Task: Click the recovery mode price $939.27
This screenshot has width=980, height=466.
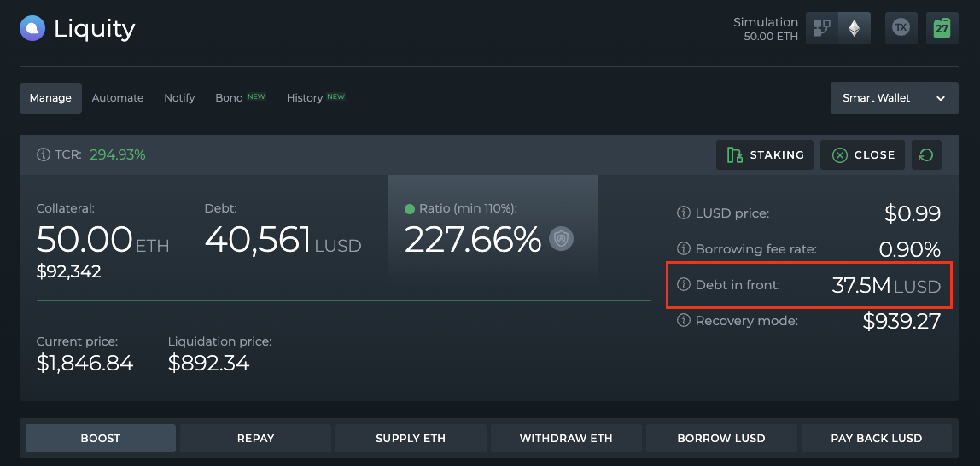Action: click(901, 321)
